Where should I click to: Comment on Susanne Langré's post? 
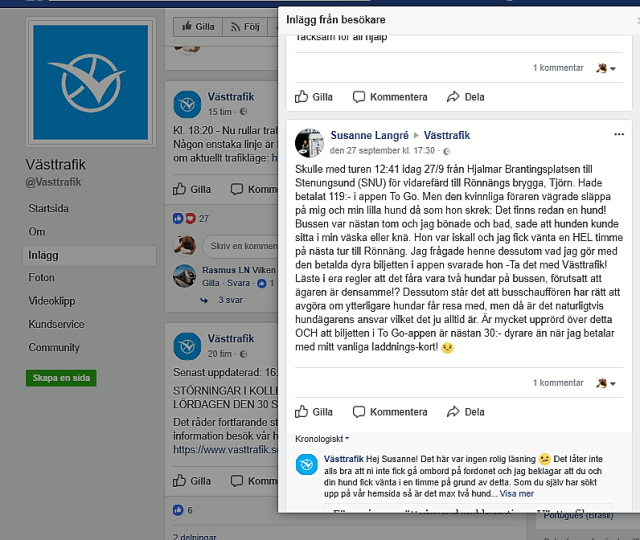click(390, 412)
